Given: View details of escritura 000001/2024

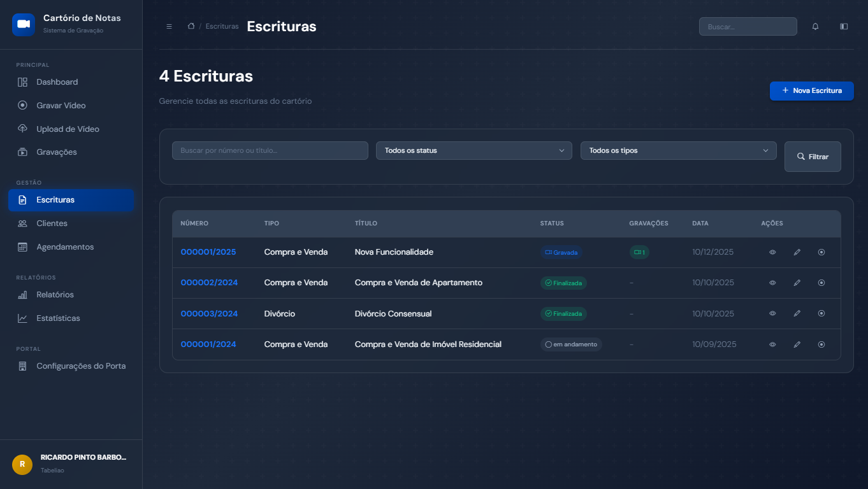Looking at the screenshot, I should point(772,344).
